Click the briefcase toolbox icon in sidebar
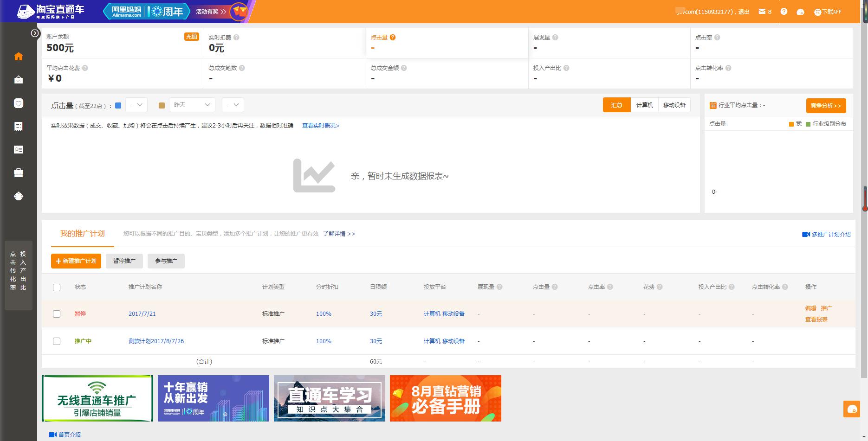Image resolution: width=868 pixels, height=441 pixels. click(19, 173)
